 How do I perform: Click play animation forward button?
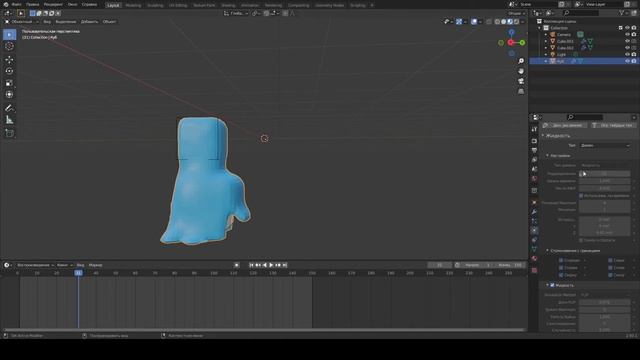[x=271, y=265]
